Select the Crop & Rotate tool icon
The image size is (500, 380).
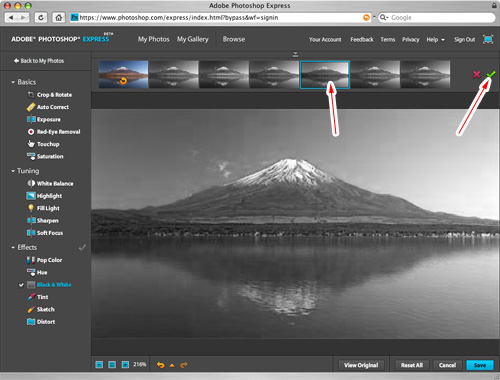click(31, 95)
